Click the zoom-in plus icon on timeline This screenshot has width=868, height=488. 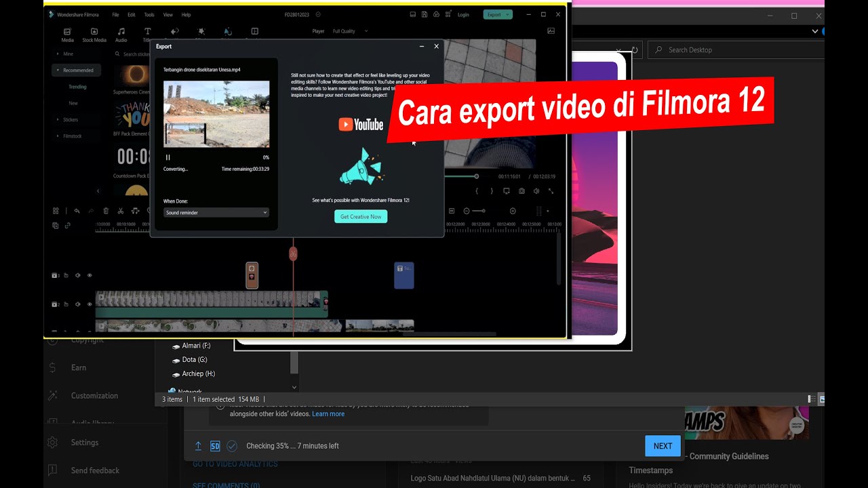(x=513, y=211)
